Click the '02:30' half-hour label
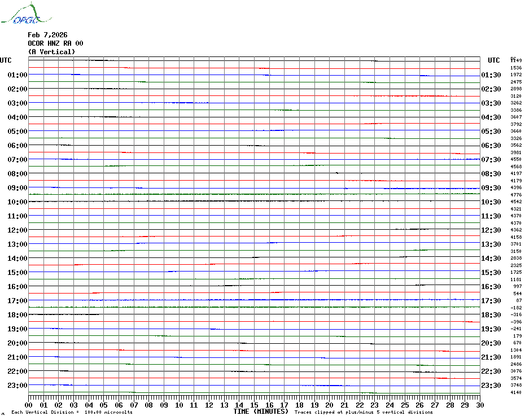 click(491, 89)
